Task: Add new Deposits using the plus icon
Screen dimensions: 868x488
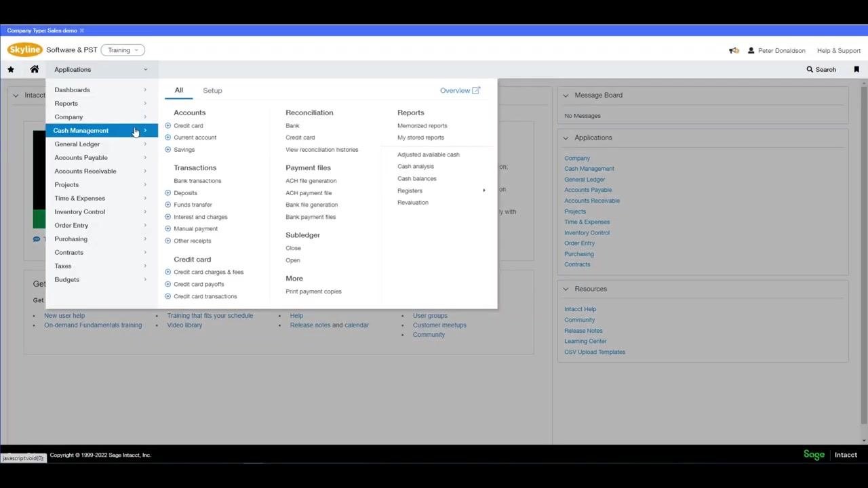Action: pyautogui.click(x=168, y=193)
